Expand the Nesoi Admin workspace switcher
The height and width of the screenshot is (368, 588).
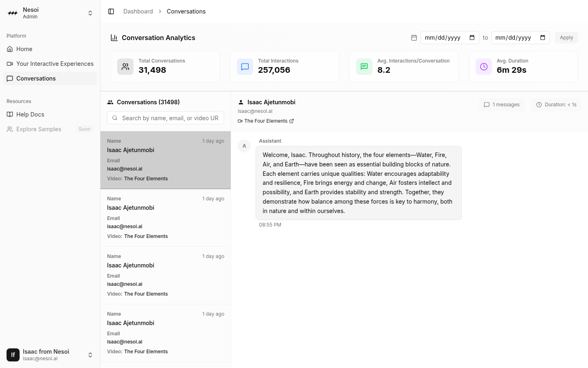(x=90, y=13)
